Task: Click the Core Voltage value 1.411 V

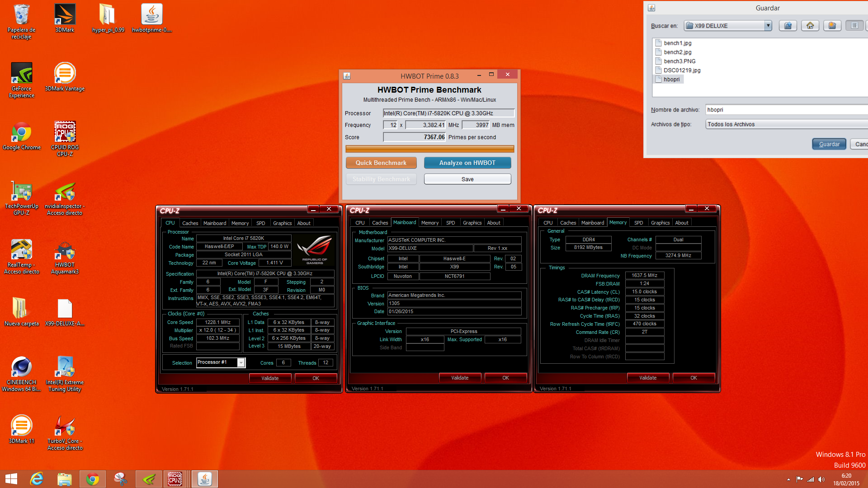Action: pyautogui.click(x=274, y=263)
